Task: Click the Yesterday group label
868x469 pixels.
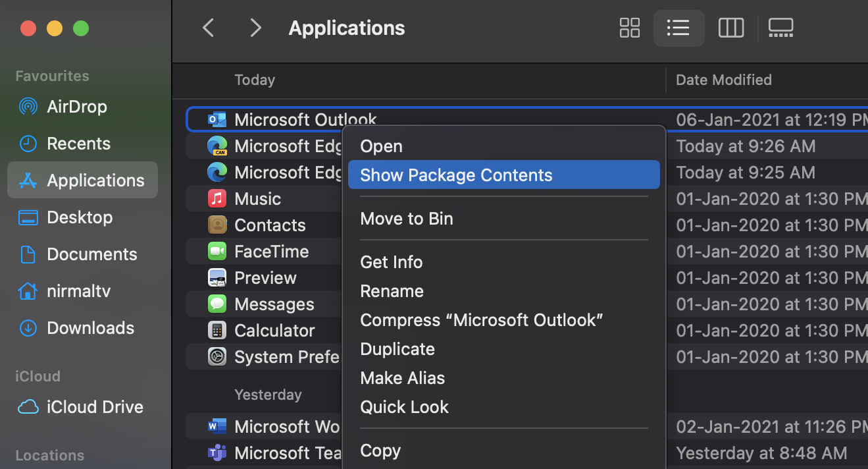Action: (268, 395)
